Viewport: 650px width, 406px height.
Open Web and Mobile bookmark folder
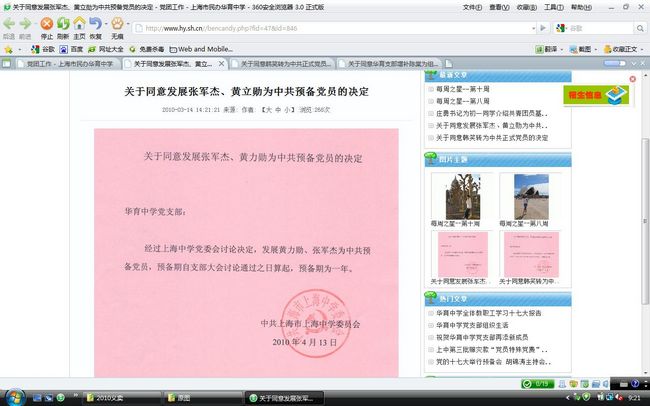coord(201,49)
